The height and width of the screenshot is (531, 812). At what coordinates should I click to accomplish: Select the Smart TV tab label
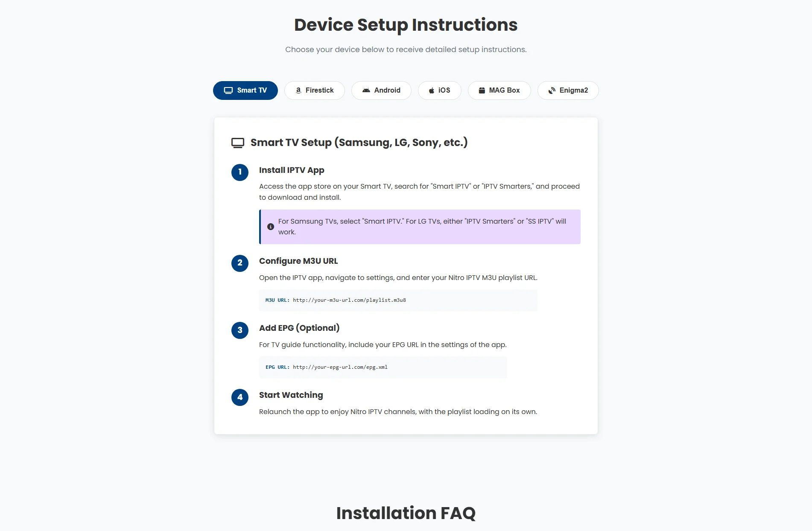(x=252, y=90)
